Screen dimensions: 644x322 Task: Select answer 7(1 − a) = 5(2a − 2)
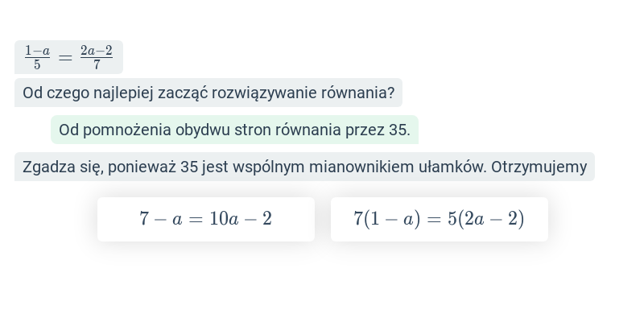(439, 219)
